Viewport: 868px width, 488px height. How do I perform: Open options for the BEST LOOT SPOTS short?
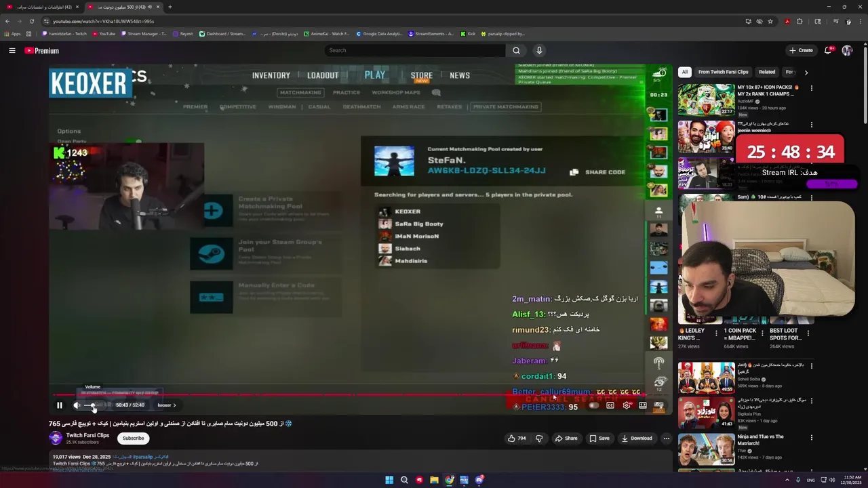(808, 332)
